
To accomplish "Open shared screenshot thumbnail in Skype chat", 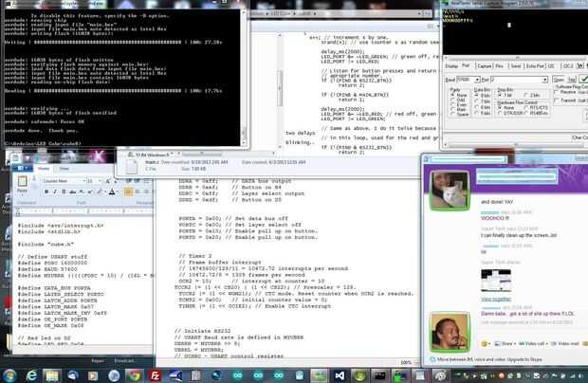I will (496, 281).
